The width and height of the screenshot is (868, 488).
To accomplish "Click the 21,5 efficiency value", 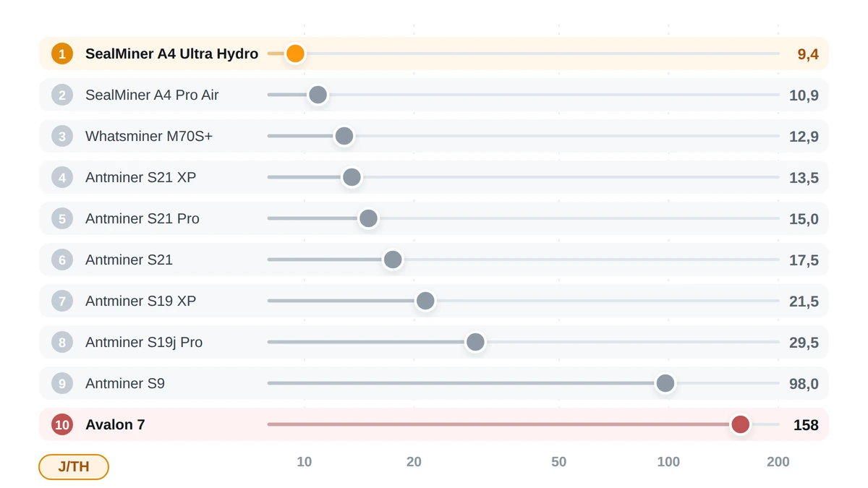I will coord(804,301).
